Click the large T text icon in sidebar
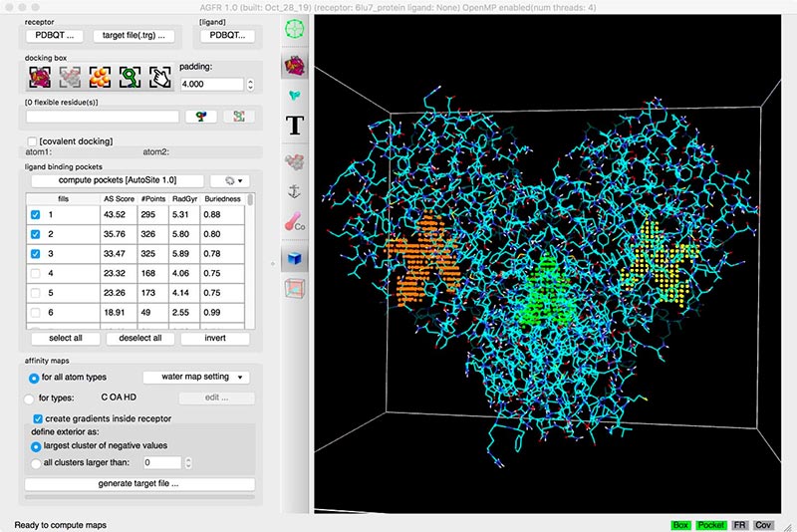 pos(295,125)
